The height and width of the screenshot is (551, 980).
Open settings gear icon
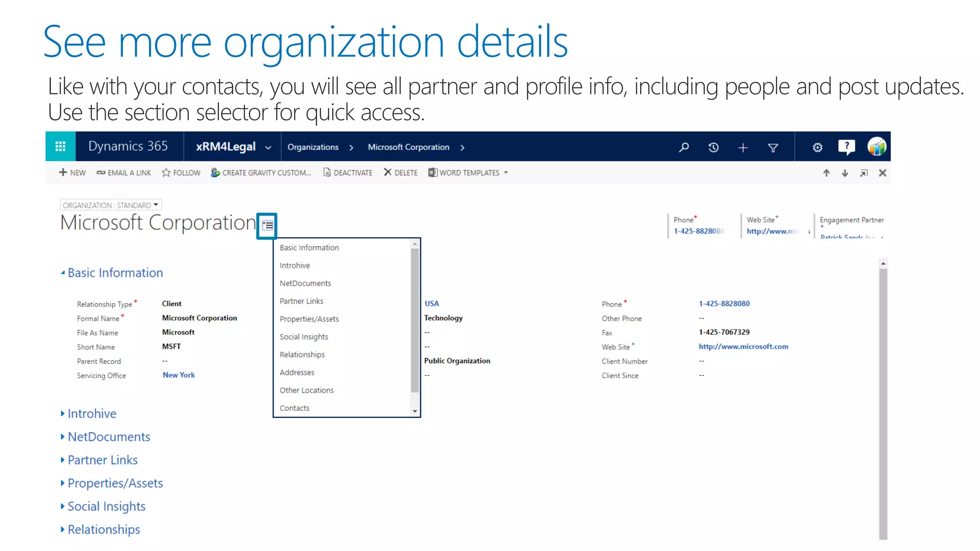[x=817, y=147]
